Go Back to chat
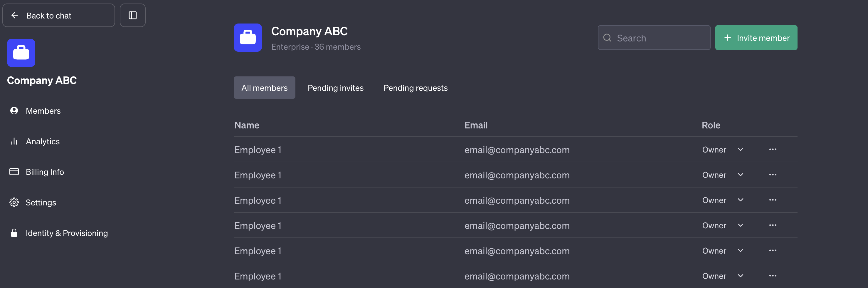Viewport: 868px width, 288px height. [59, 15]
